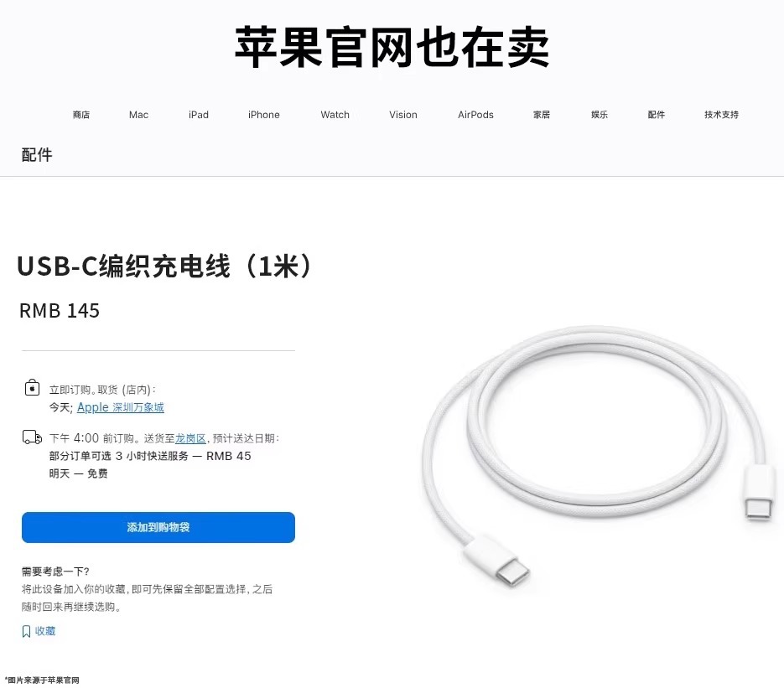
Task: Open the Watch navigation item
Action: [x=335, y=115]
